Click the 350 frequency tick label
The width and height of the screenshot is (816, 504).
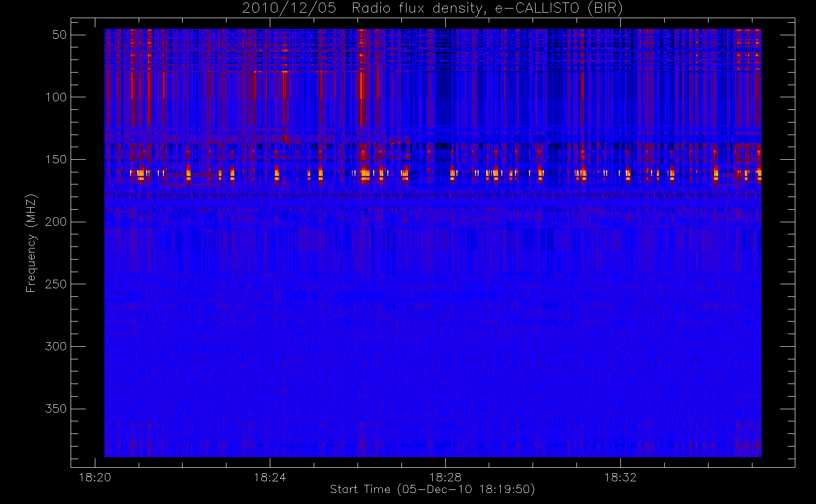(x=56, y=409)
